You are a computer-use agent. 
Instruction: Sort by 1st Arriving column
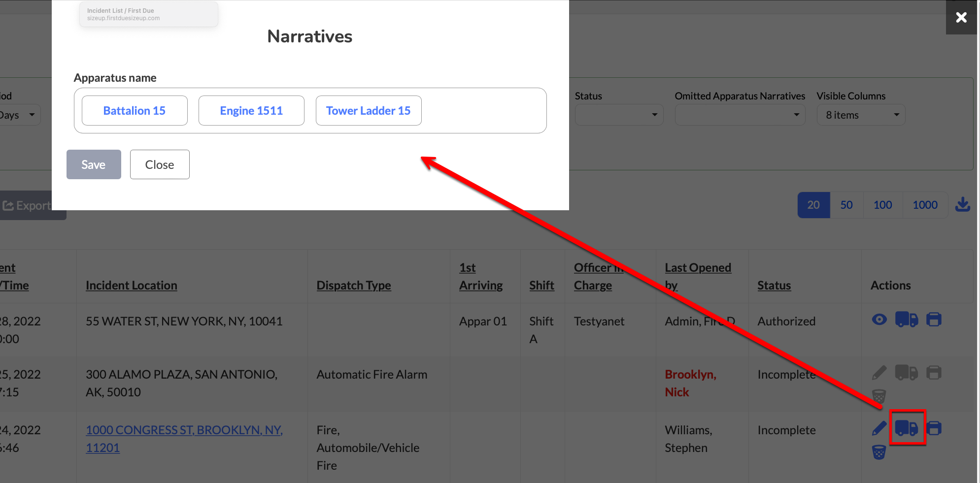coord(481,276)
